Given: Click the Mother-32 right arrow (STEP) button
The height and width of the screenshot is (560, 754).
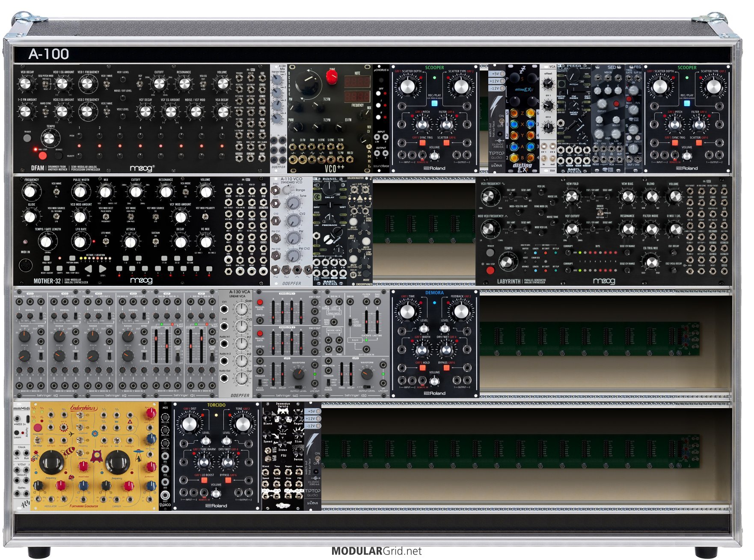Looking at the screenshot, I should click(x=103, y=269).
